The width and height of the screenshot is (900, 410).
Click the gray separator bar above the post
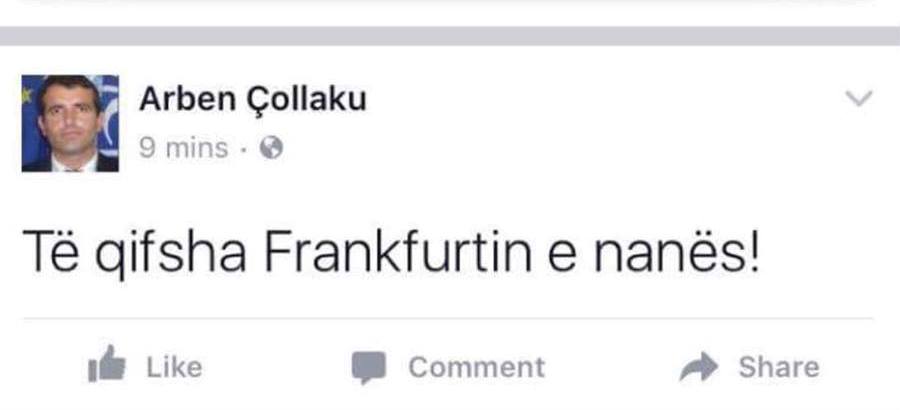[450, 35]
